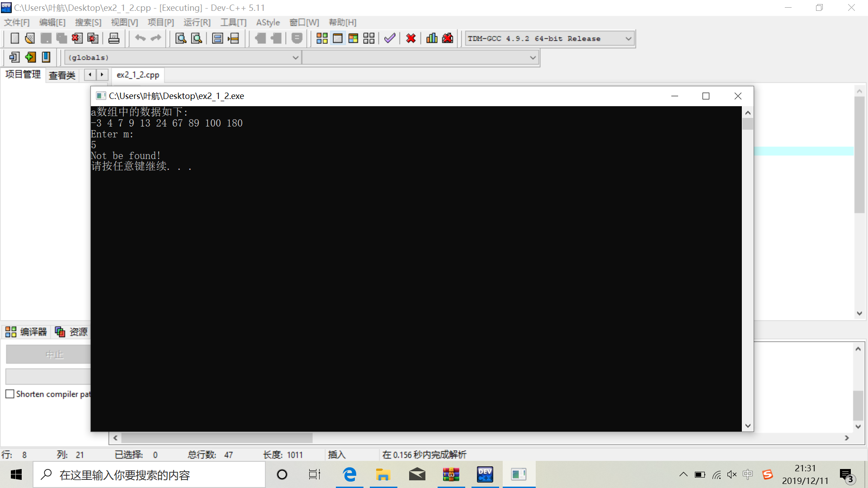868x488 pixels.
Task: Open the (globals) scope dropdown
Action: (295, 58)
